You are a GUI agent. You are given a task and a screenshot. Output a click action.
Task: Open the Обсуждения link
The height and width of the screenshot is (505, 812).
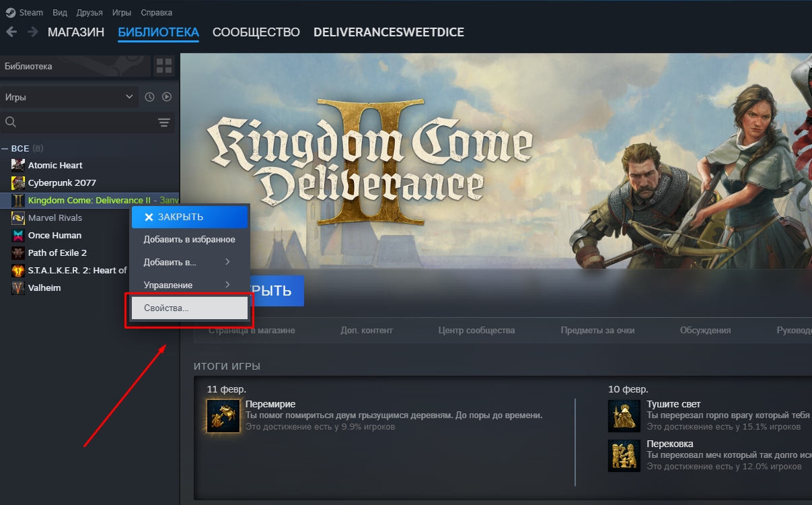705,330
